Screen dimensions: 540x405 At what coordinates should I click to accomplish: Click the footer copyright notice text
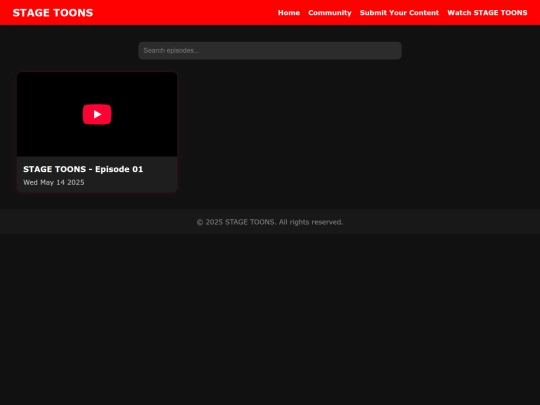(270, 222)
